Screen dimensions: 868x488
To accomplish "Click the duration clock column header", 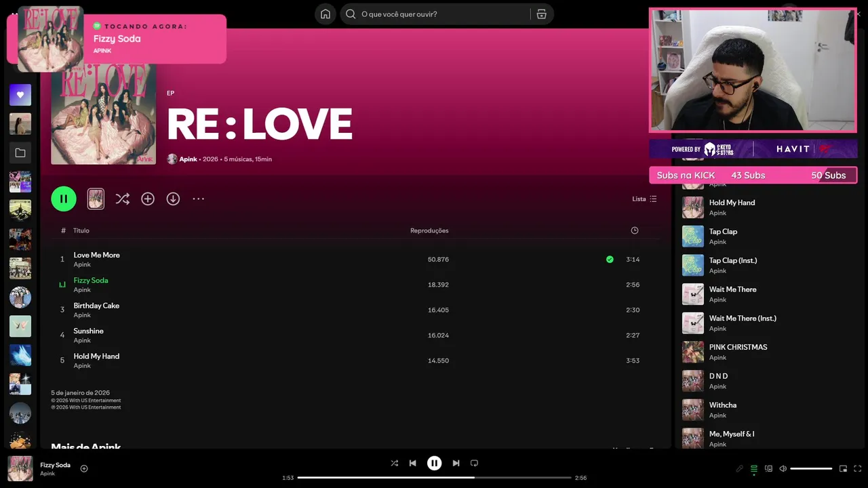I will coord(635,230).
